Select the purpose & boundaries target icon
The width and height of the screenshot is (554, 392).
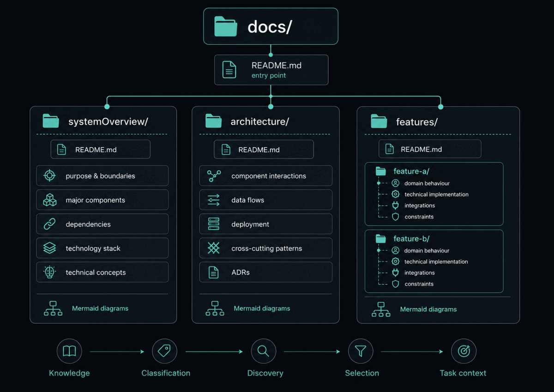pyautogui.click(x=49, y=176)
